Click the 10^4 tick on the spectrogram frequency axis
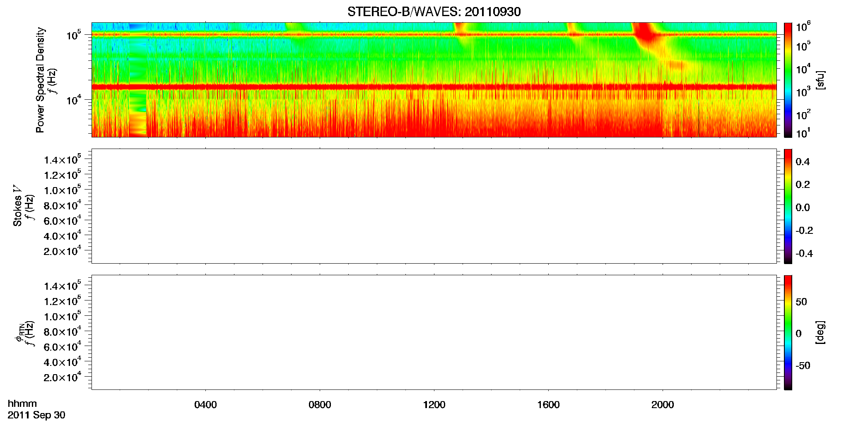 73,100
